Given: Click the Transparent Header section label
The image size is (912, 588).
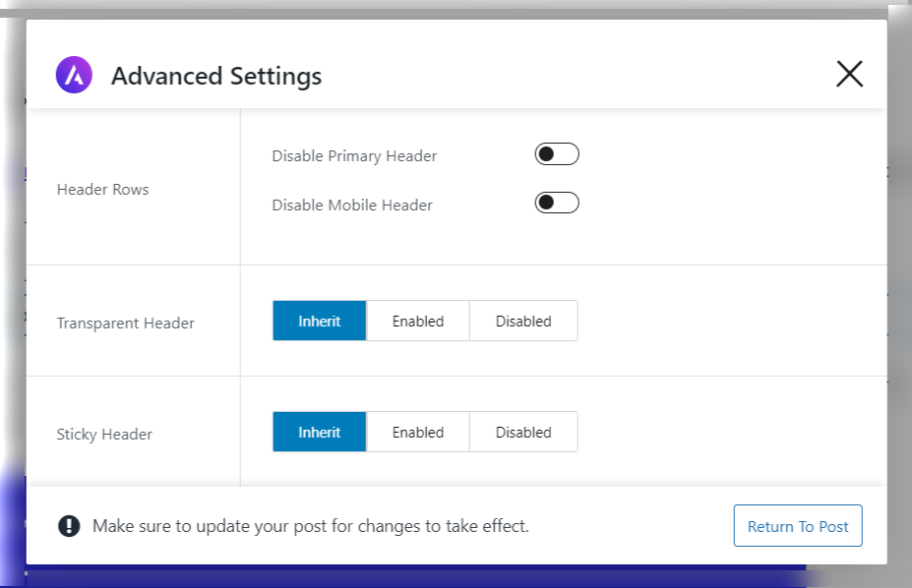Looking at the screenshot, I should click(125, 322).
